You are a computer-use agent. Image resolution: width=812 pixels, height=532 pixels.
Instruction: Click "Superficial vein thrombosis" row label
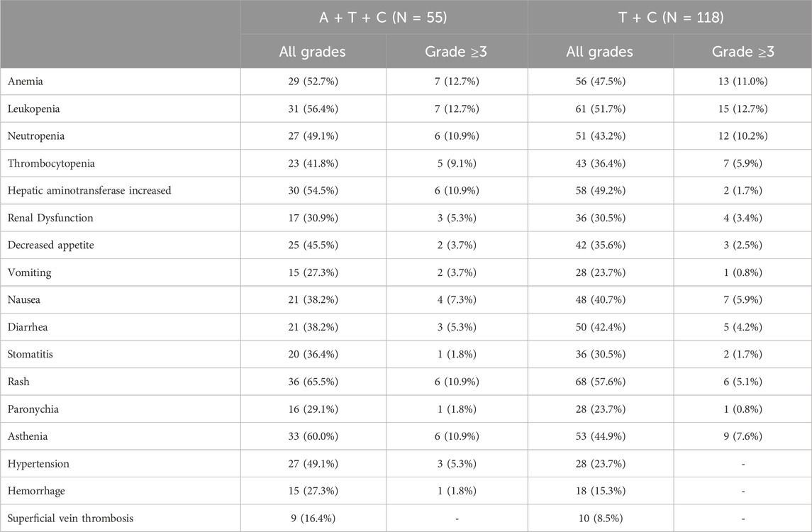(x=70, y=519)
